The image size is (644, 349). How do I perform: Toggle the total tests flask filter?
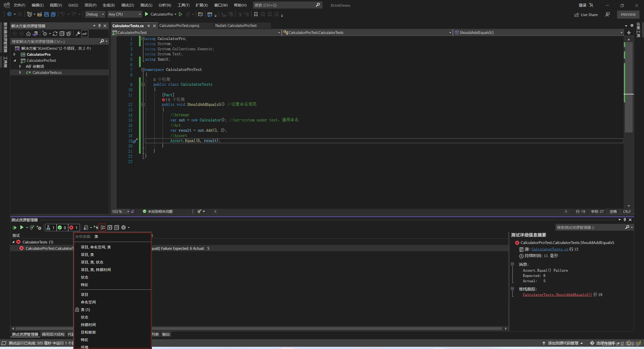(x=50, y=227)
